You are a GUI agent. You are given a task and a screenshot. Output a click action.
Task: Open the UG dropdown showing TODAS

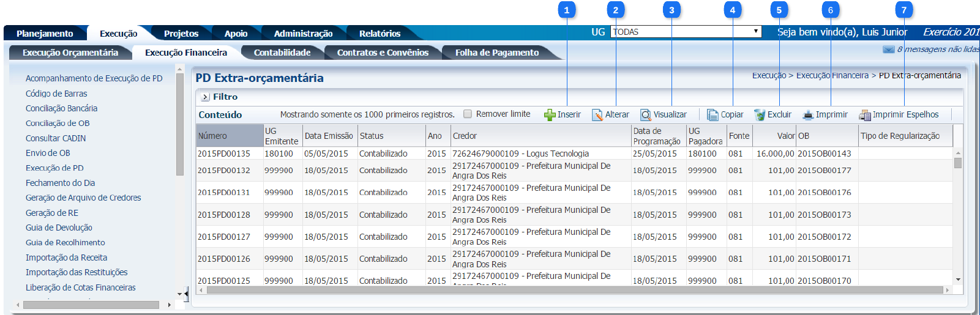[x=686, y=32]
